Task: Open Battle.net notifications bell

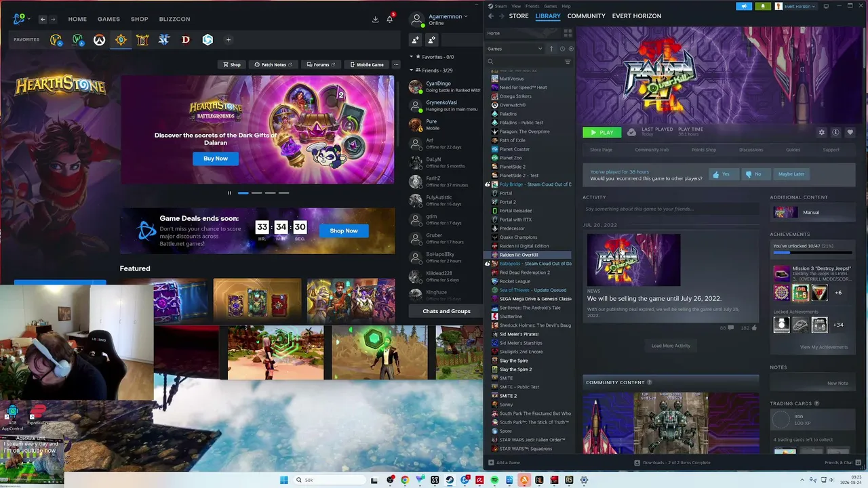Action: [x=390, y=19]
